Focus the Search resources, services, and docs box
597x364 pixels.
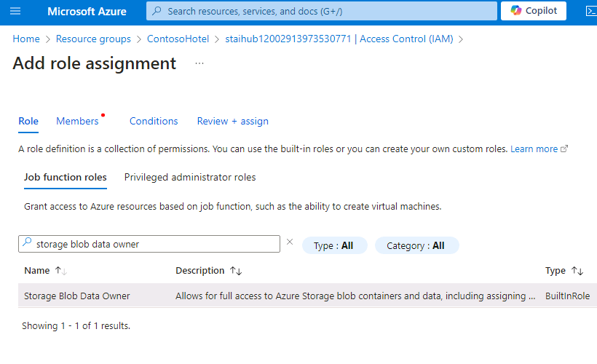322,11
